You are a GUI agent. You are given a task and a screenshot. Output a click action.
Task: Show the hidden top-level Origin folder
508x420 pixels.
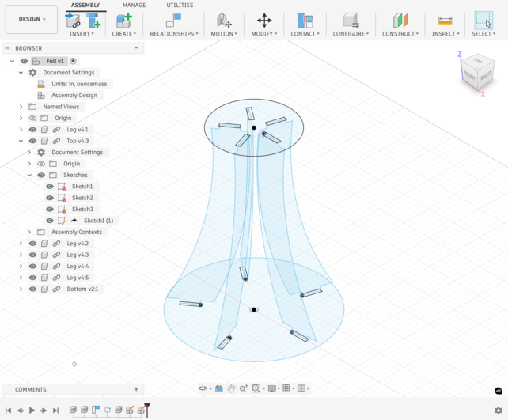click(x=32, y=118)
